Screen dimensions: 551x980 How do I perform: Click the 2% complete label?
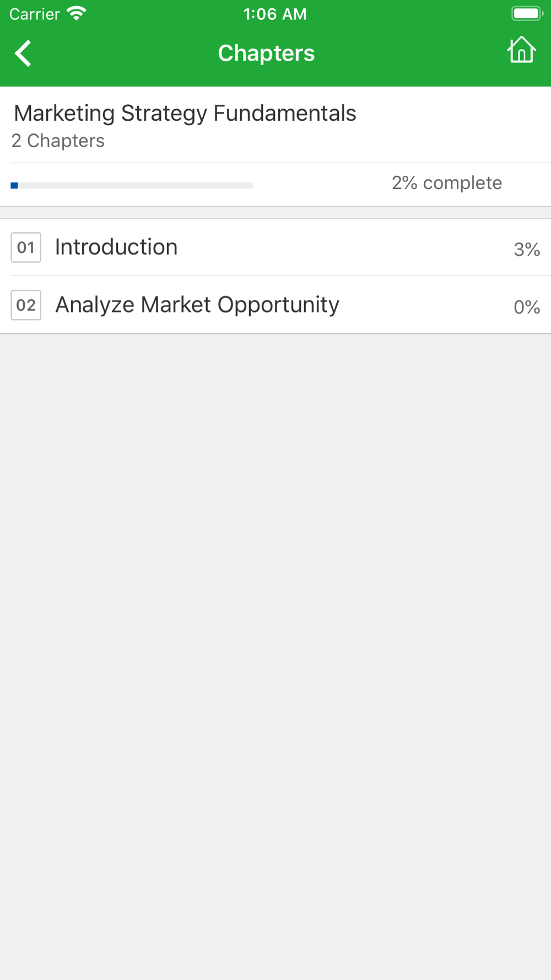(447, 182)
